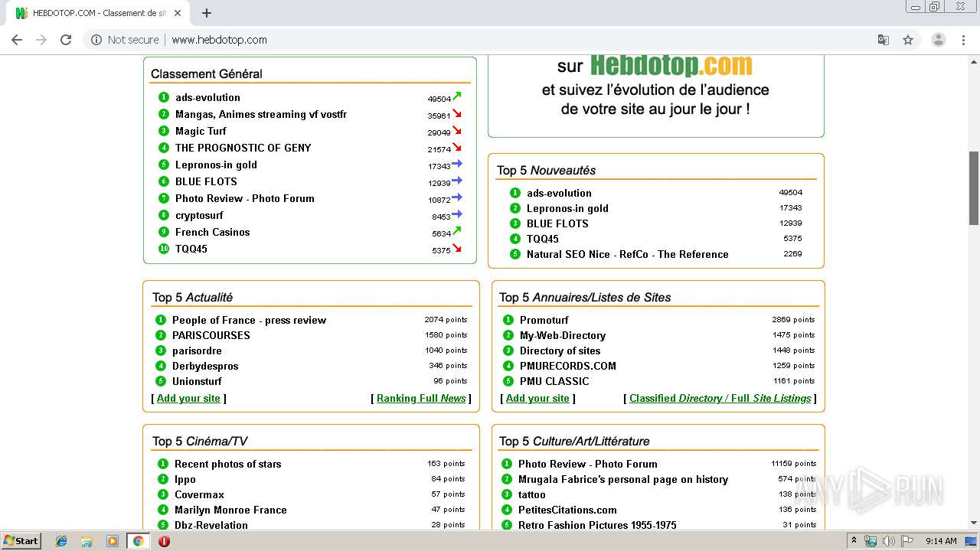Open TQQ45 in Classement Général
Image resolution: width=980 pixels, height=551 pixels.
(x=191, y=249)
